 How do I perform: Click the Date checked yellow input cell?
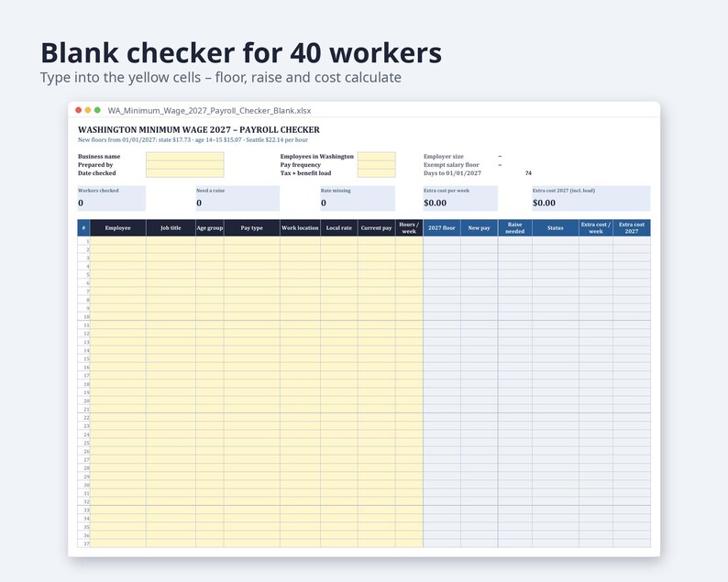pos(185,173)
